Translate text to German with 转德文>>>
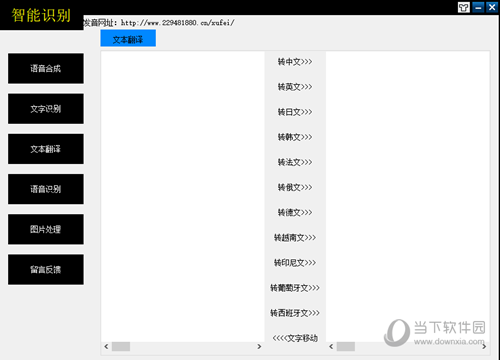The height and width of the screenshot is (360, 500). pos(295,212)
